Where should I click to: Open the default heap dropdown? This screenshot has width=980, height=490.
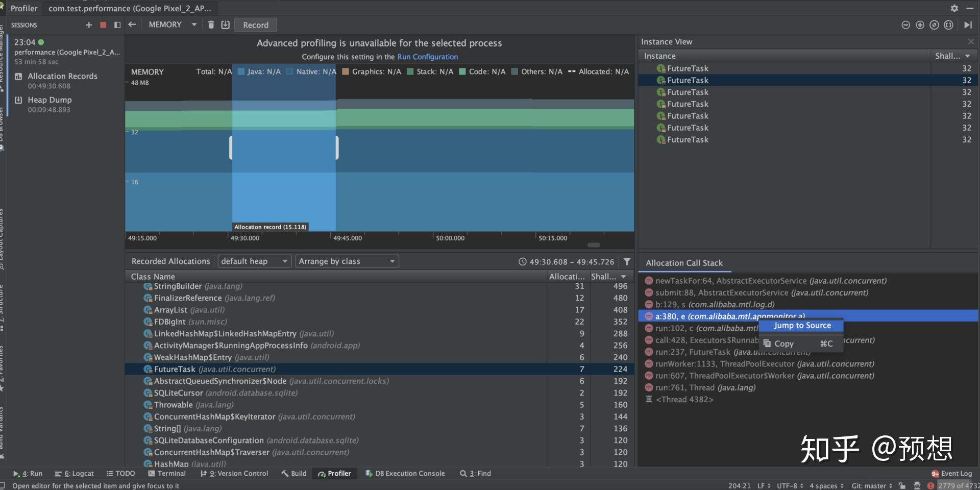(x=254, y=261)
